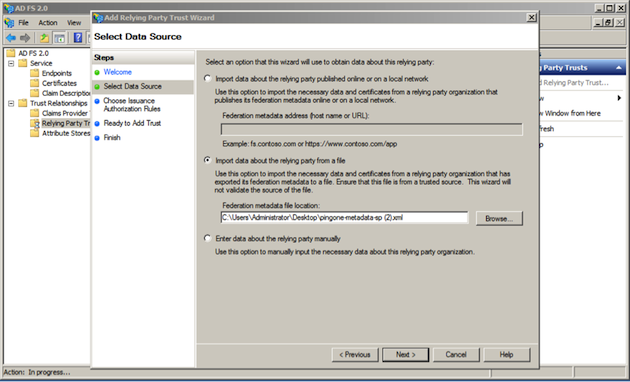Click the blue Help toolbar icon
The width and height of the screenshot is (630, 382).
(78, 38)
